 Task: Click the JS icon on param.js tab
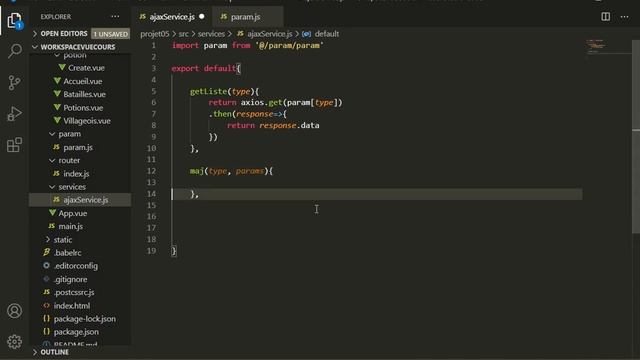tap(224, 16)
